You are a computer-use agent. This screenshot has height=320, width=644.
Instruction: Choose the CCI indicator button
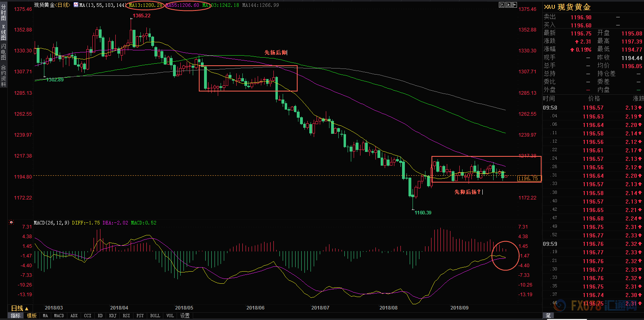tap(88, 316)
